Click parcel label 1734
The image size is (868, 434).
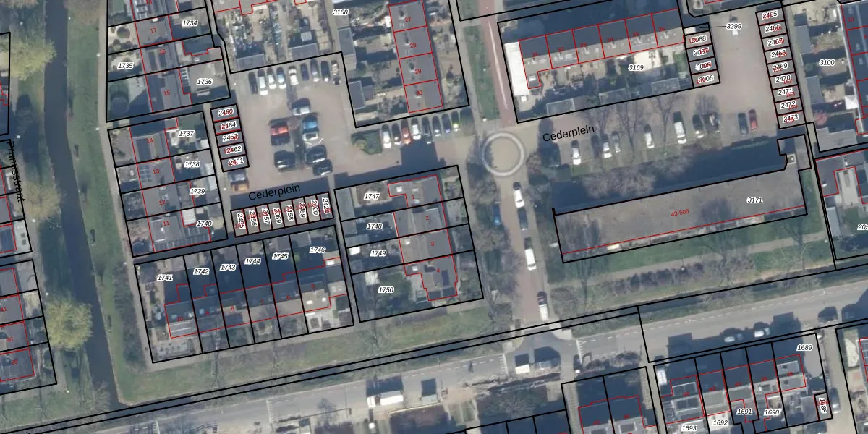coord(190,23)
